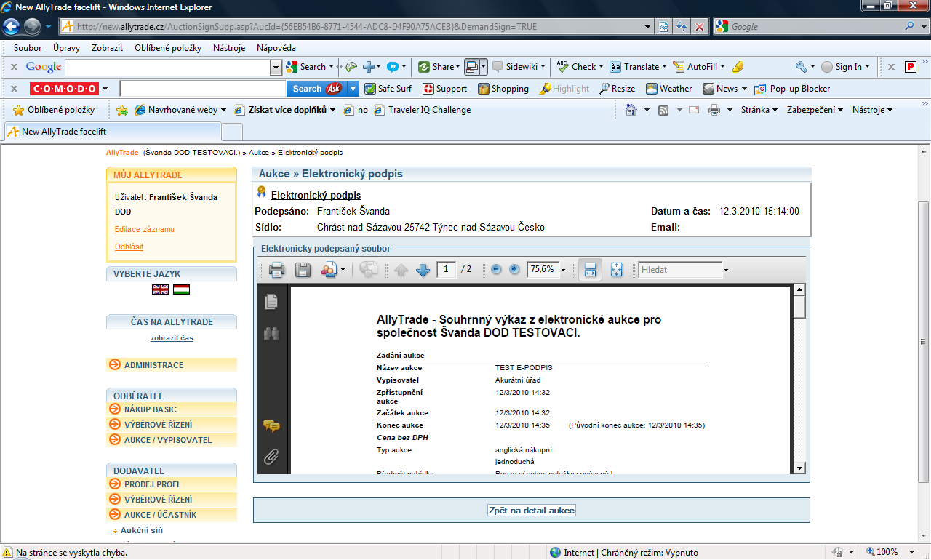Open the Safe Surf tool
This screenshot has height=560, width=931.
[388, 89]
